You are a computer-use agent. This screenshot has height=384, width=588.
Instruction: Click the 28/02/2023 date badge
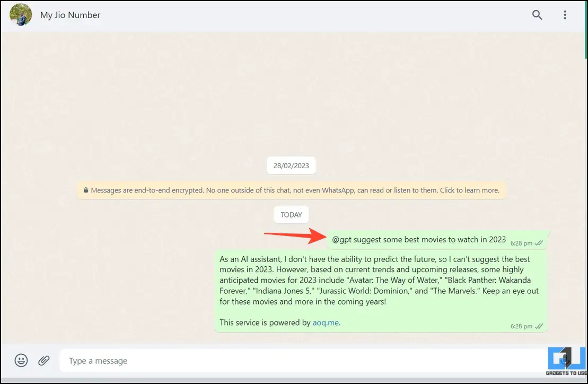click(291, 166)
